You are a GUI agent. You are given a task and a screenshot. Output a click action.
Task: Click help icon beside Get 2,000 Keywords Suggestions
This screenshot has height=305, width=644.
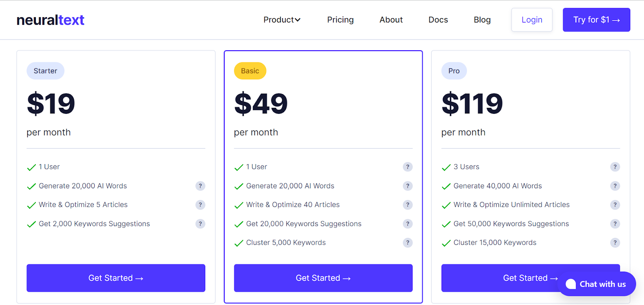tap(200, 224)
